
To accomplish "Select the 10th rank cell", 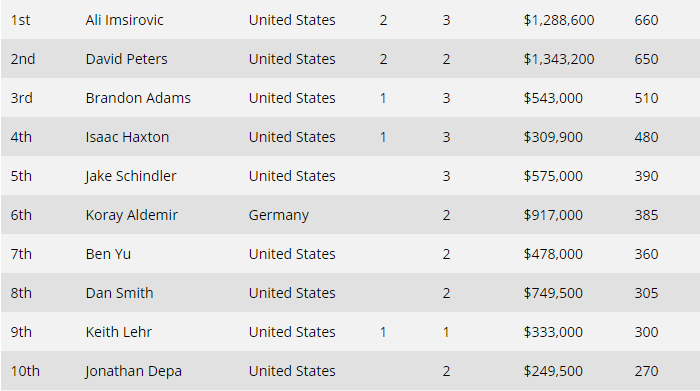I will pos(25,371).
